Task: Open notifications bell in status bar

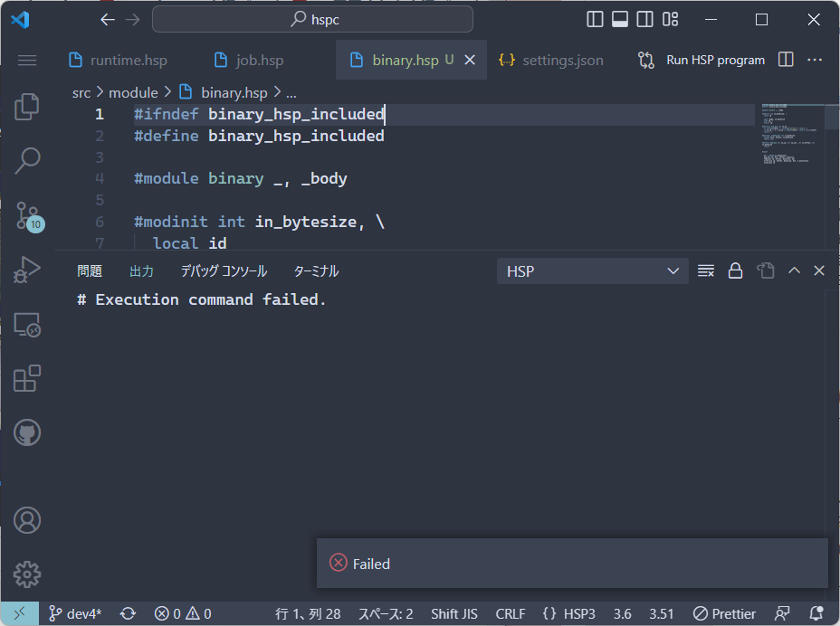Action: click(x=816, y=613)
